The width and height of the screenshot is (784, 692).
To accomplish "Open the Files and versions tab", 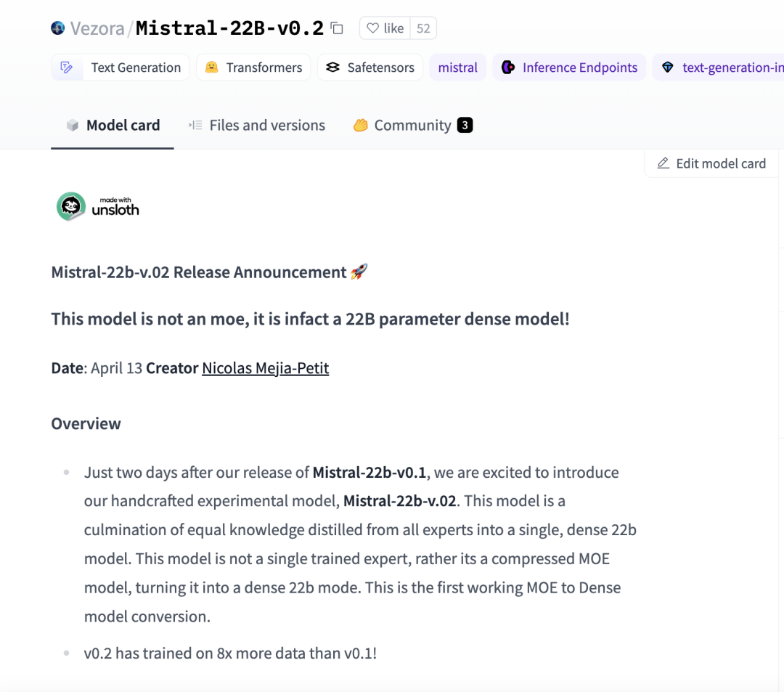I will 257,125.
